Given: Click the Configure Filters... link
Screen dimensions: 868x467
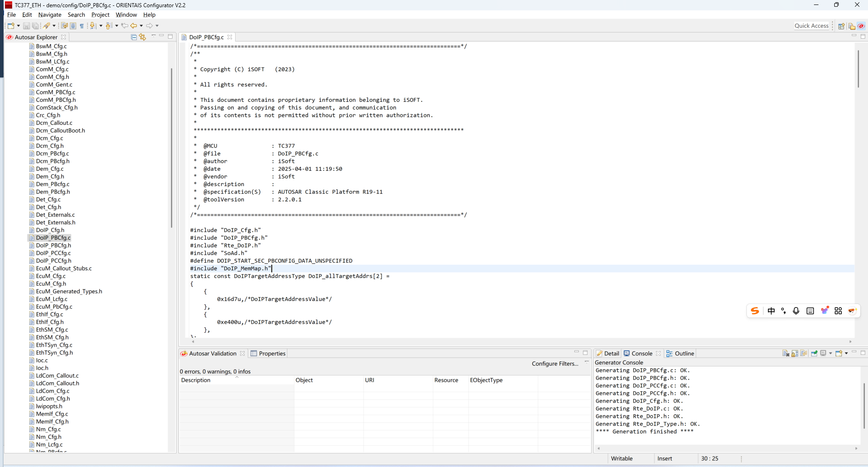Looking at the screenshot, I should coord(555,364).
